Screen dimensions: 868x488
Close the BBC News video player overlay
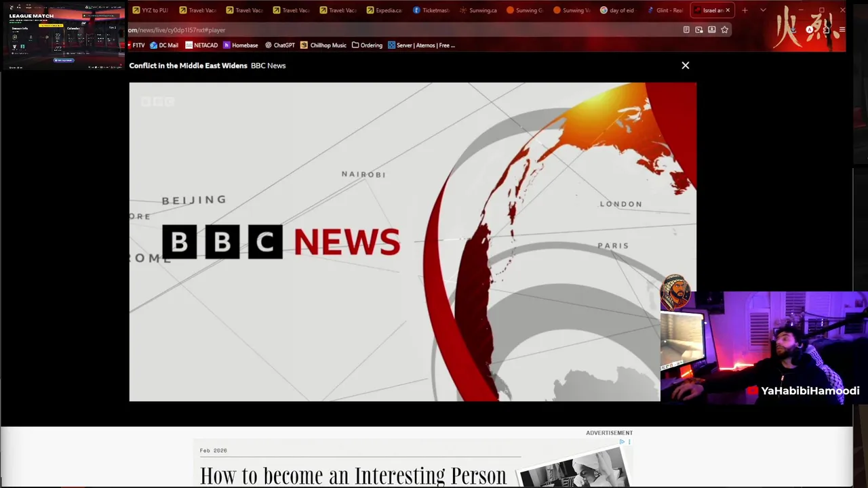coord(685,66)
